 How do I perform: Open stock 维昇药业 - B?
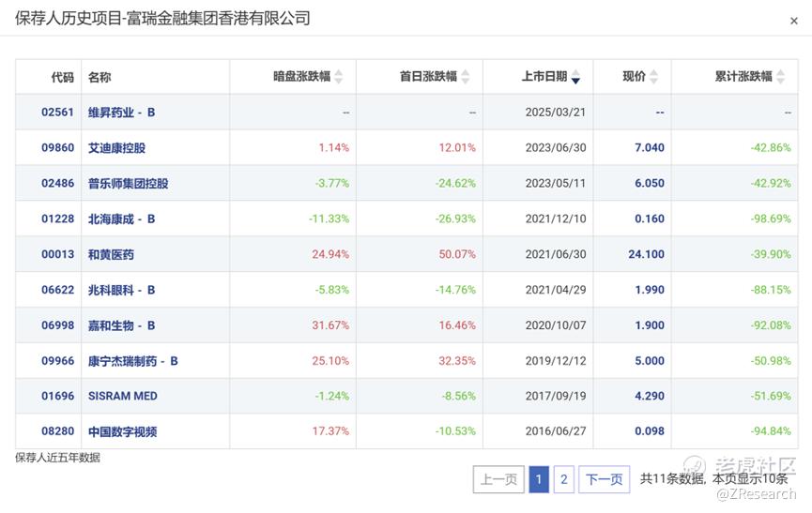[122, 113]
